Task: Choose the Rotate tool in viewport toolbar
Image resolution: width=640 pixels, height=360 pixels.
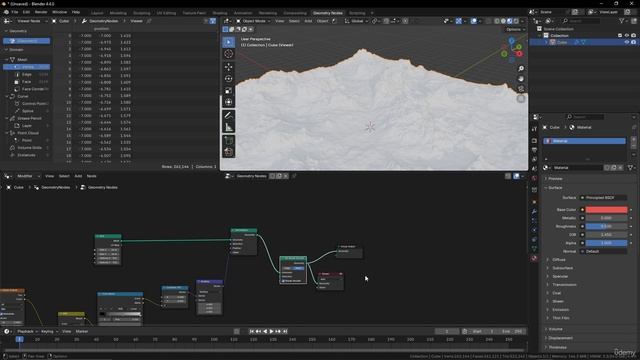Action: tap(229, 78)
